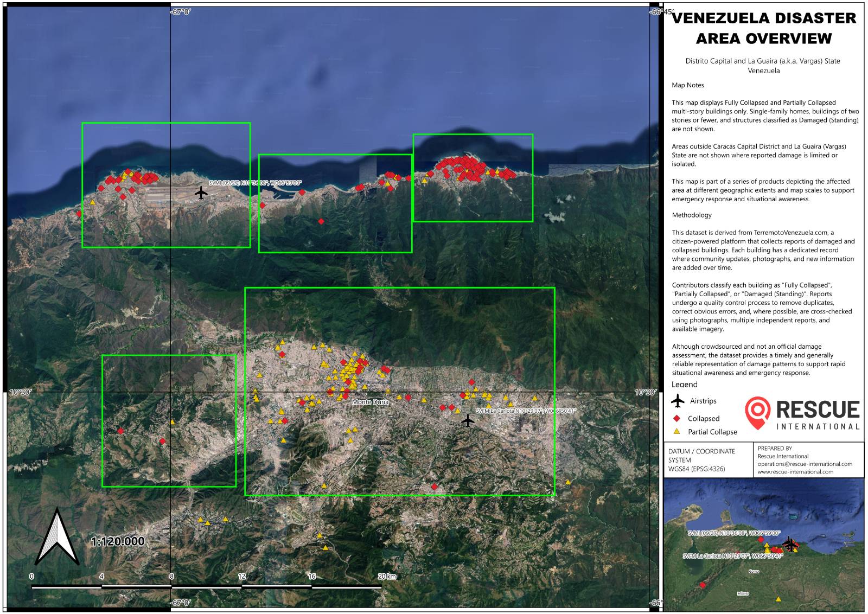Click the 'Map Notes' heading
Viewport: 868px width, 614px height.
pos(688,85)
